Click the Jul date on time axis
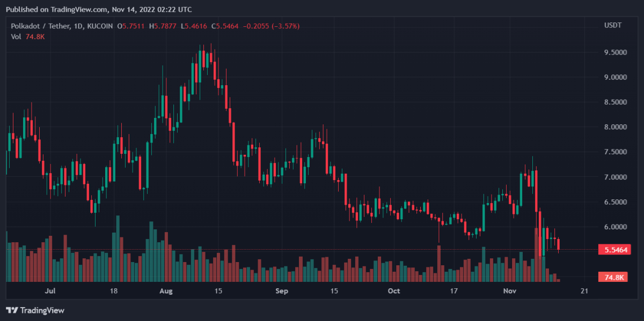Screen dimensions: 644x321 (x=50, y=291)
